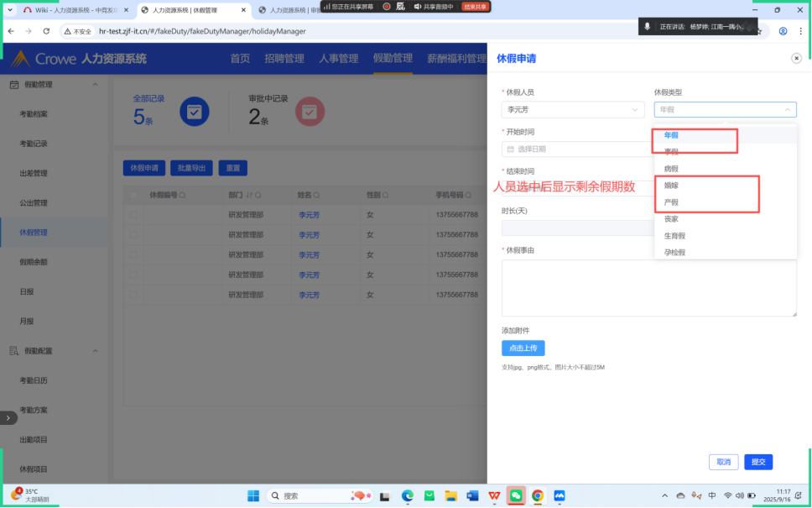This screenshot has height=508, width=812.
Task: Open 招聘管理 in the top navigation
Action: tap(284, 59)
